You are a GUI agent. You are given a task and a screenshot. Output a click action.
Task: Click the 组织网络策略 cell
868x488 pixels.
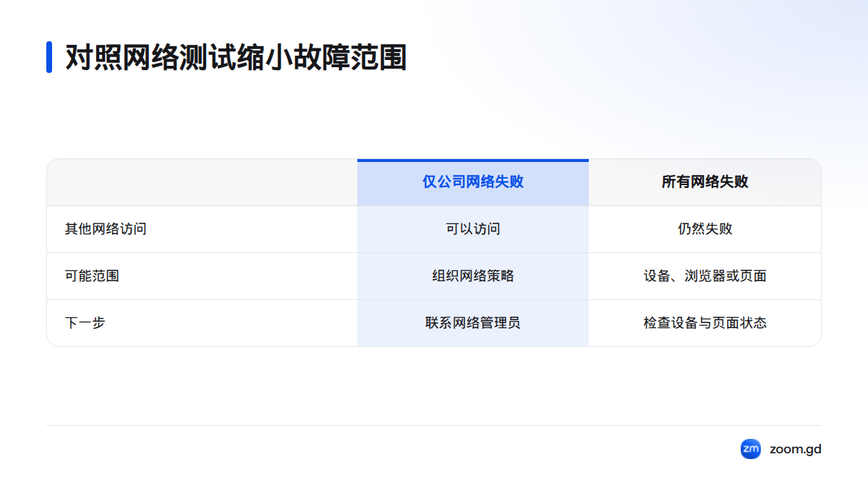[x=473, y=276]
